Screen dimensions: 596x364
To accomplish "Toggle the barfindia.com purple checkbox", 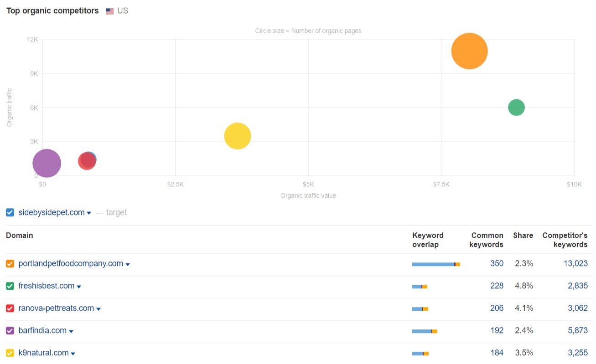I will 10,331.
